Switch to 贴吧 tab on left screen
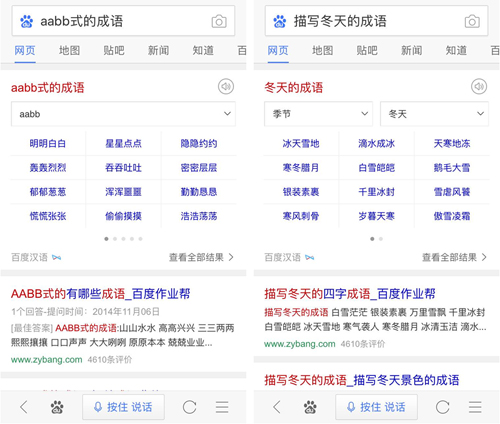Image resolution: width=500 pixels, height=424 pixels. [x=114, y=51]
